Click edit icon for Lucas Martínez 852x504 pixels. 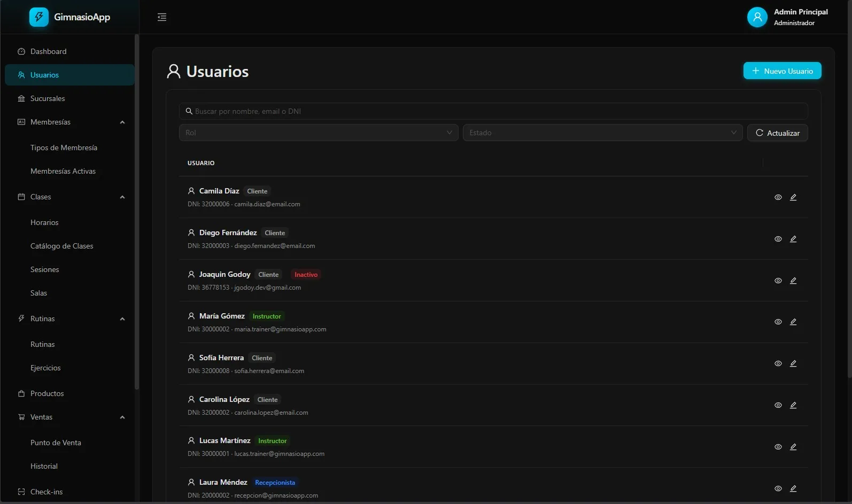click(x=793, y=447)
